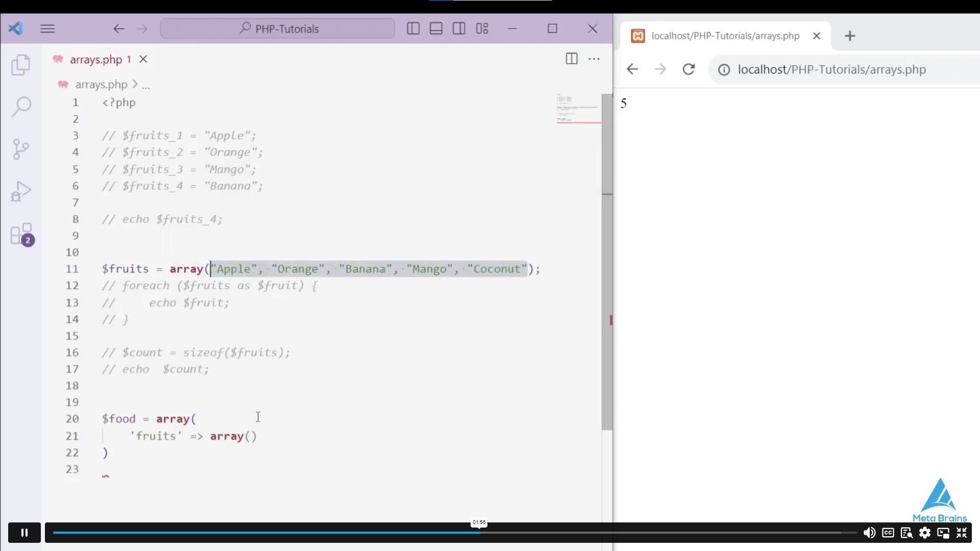Toggle the primary sidebar visibility
This screenshot has height=551, width=980.
[x=412, y=29]
